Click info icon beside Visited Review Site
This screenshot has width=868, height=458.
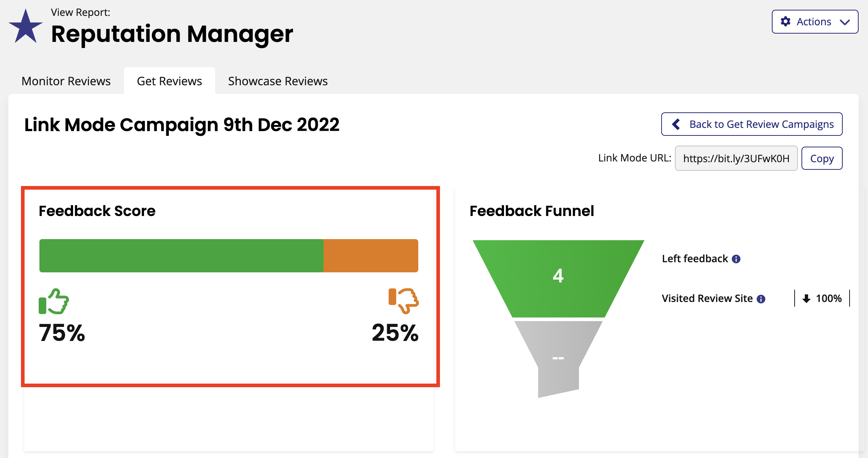pos(761,299)
